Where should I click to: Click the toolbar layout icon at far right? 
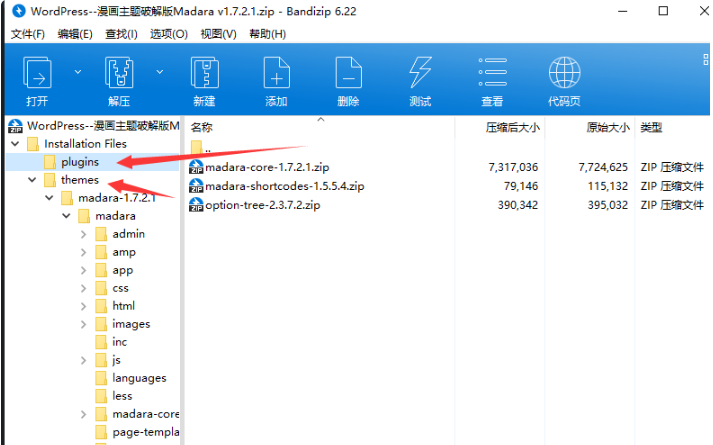(x=705, y=60)
